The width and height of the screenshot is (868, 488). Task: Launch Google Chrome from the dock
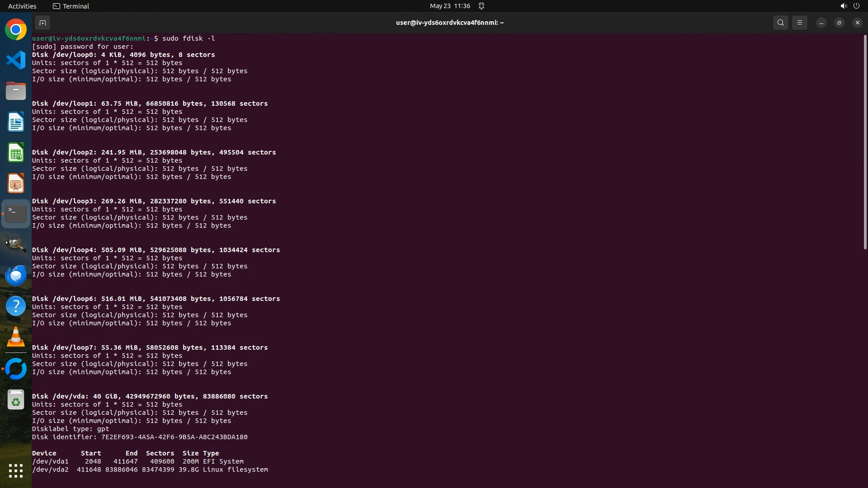pos(16,30)
